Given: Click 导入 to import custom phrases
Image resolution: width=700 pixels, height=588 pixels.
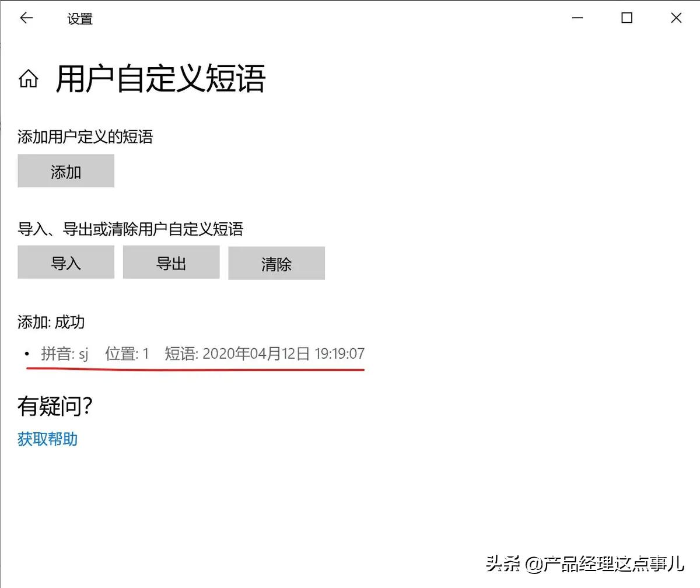Looking at the screenshot, I should 65,262.
